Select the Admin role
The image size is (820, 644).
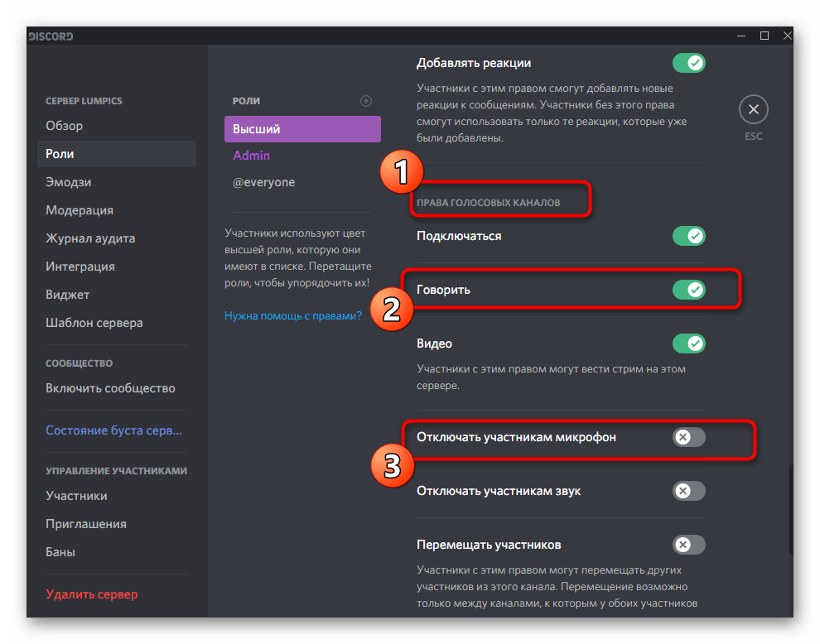(x=302, y=156)
